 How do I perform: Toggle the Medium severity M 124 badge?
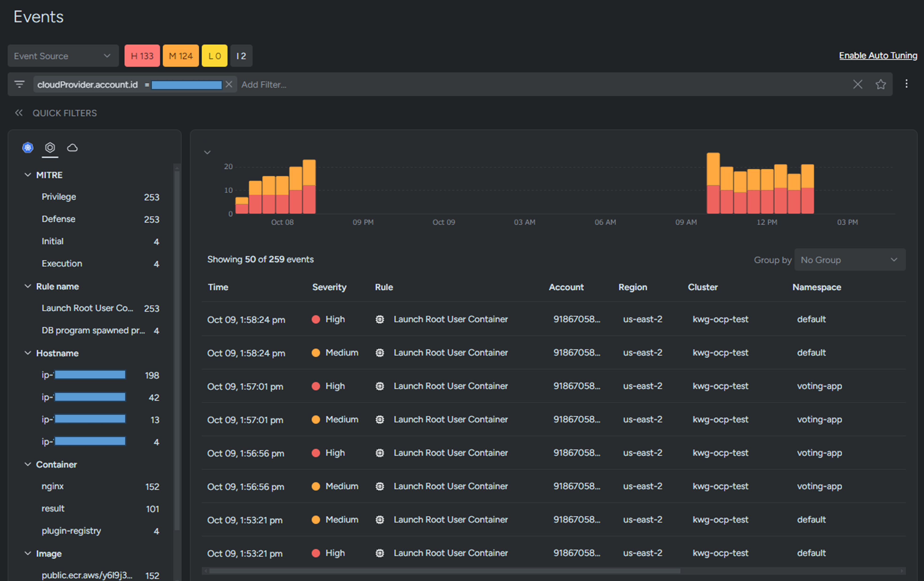181,56
